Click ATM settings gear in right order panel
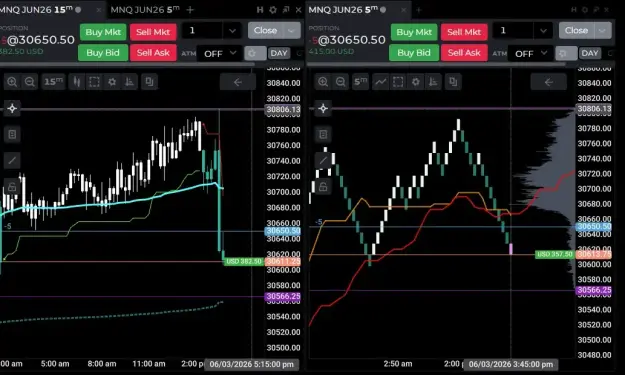The height and width of the screenshot is (375, 625). (x=566, y=53)
